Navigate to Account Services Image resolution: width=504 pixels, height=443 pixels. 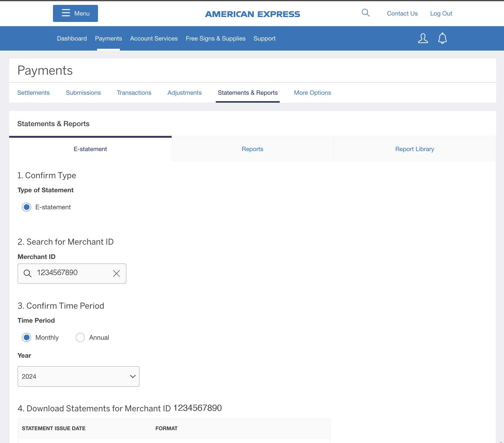click(154, 38)
